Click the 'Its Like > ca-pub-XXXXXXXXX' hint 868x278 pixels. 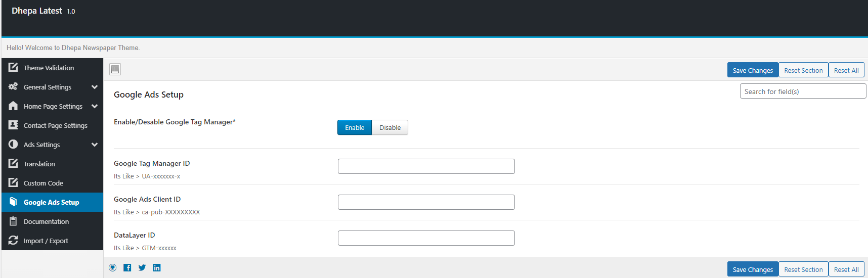[157, 212]
